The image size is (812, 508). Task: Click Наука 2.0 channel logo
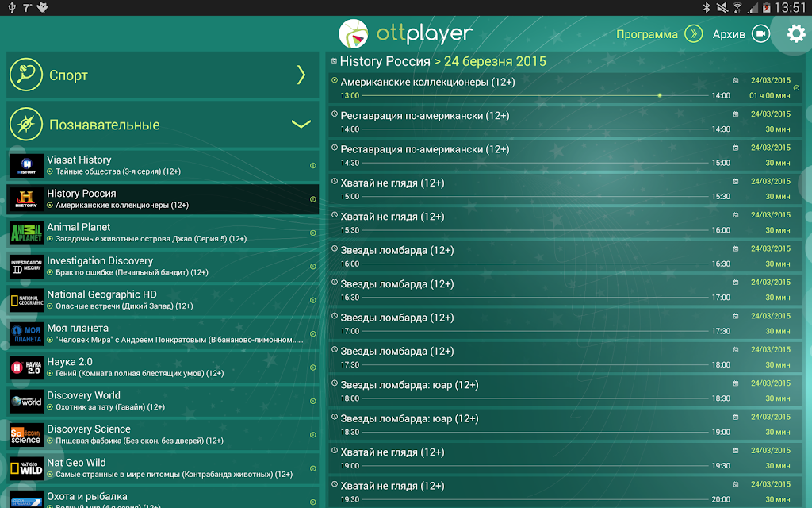tap(26, 368)
